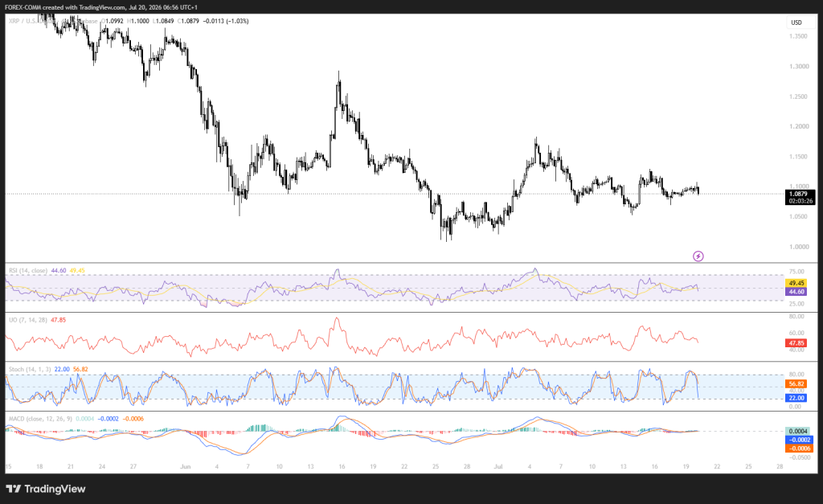
Task: Open the USD currency selector
Action: tap(796, 23)
